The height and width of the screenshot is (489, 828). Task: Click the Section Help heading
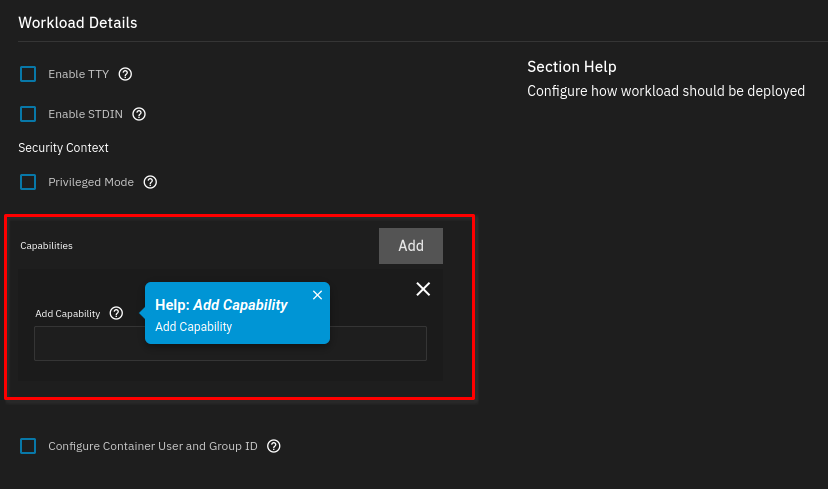tap(572, 67)
